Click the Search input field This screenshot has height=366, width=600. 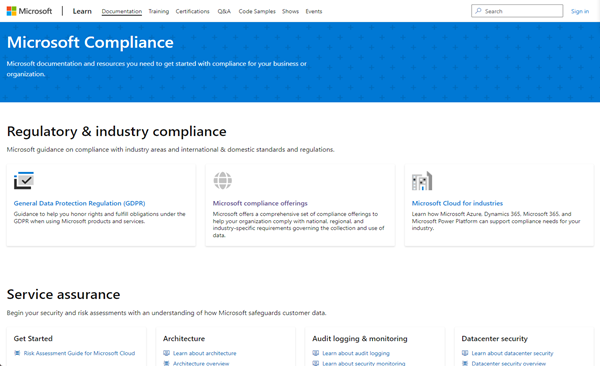[517, 11]
